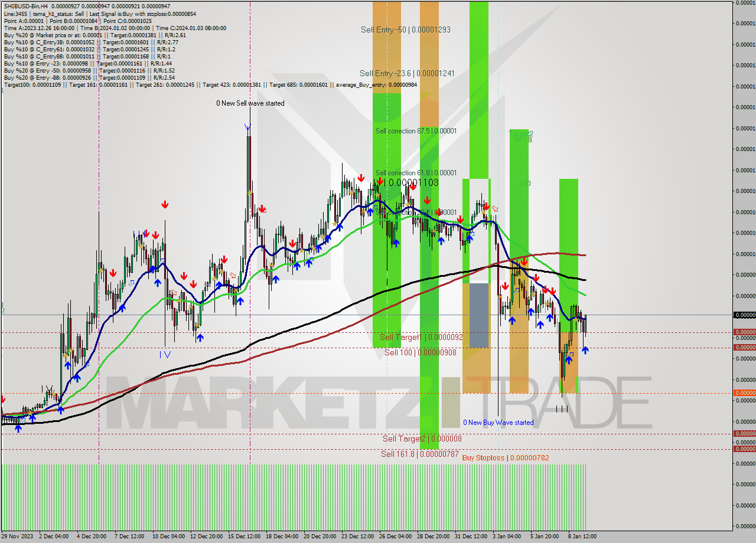Click the 'average_Buy_entry: 0.00000984' text

click(x=377, y=85)
